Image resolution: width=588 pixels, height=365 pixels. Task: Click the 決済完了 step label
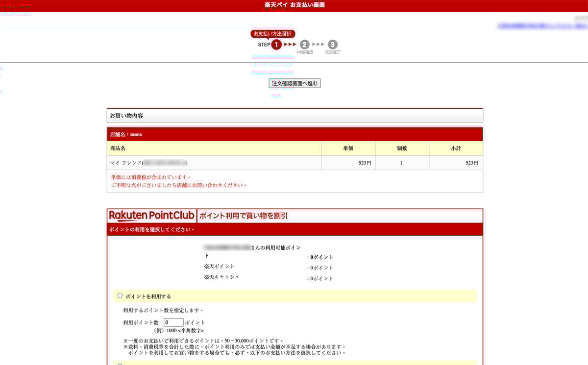(x=333, y=52)
